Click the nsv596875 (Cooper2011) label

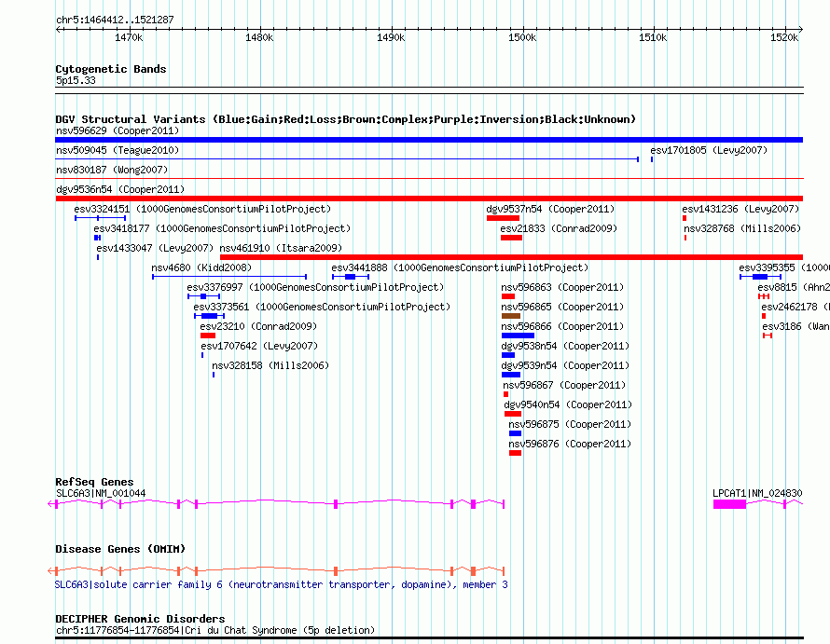click(570, 424)
